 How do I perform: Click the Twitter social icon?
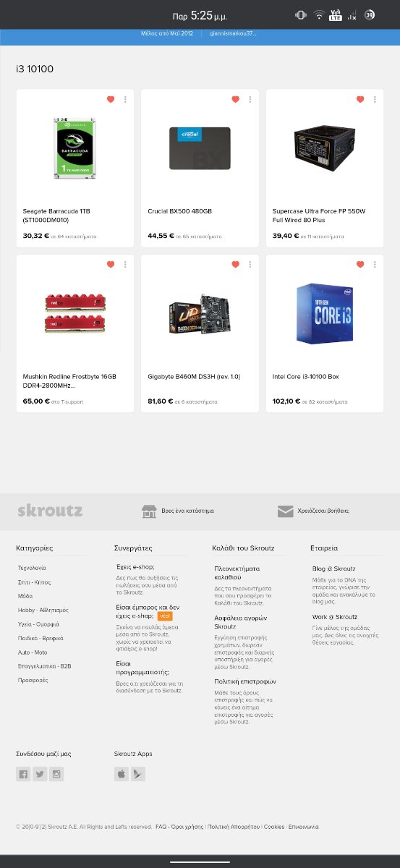[40, 774]
